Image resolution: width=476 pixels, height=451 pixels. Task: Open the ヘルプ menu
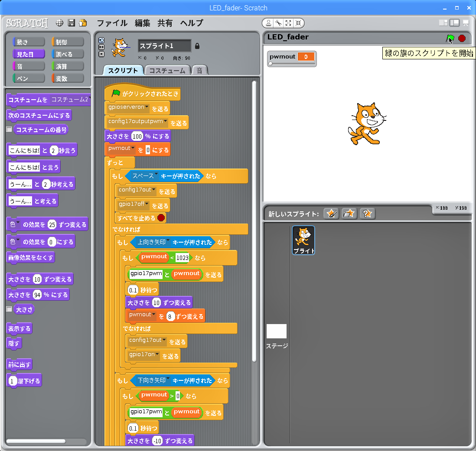pyautogui.click(x=192, y=23)
